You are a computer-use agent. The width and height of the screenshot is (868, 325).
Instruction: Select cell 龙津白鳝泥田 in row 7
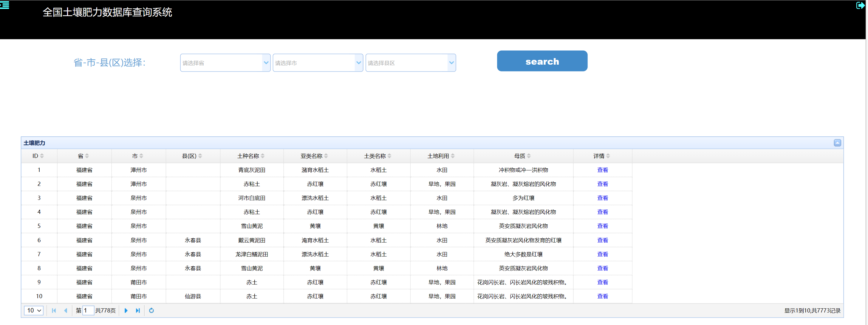click(252, 254)
